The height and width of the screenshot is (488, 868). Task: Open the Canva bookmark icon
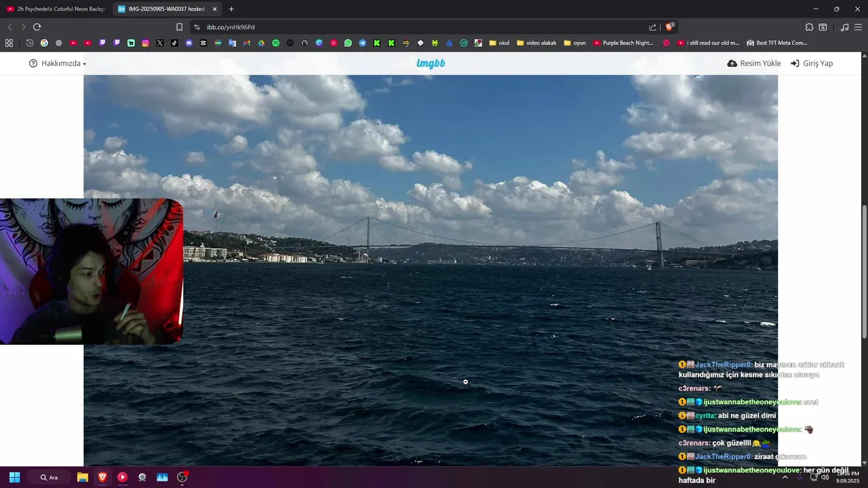tap(319, 43)
